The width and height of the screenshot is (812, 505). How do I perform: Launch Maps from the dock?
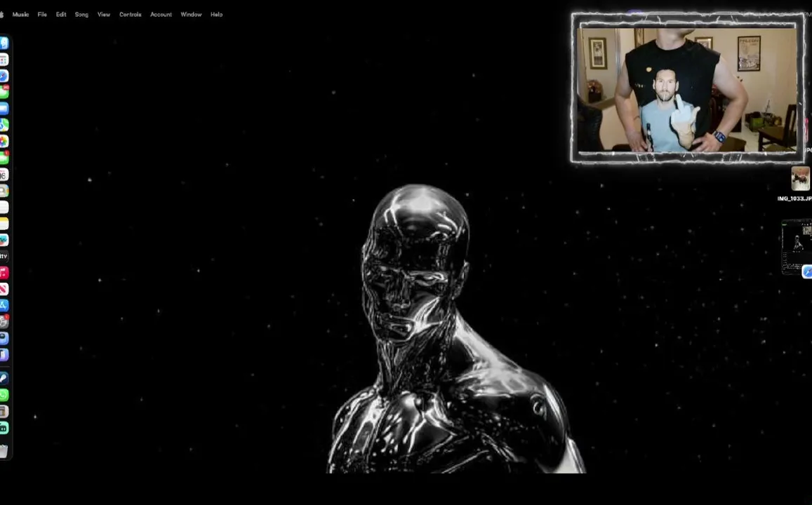click(4, 126)
